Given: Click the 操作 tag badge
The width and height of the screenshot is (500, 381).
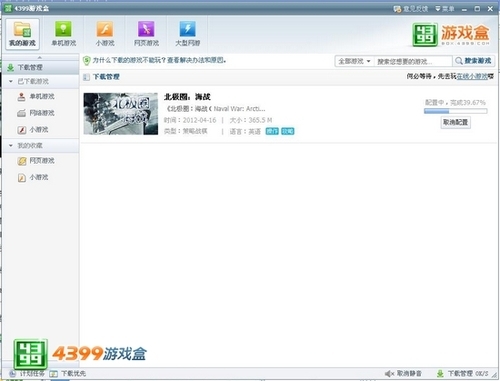Looking at the screenshot, I should [x=272, y=131].
